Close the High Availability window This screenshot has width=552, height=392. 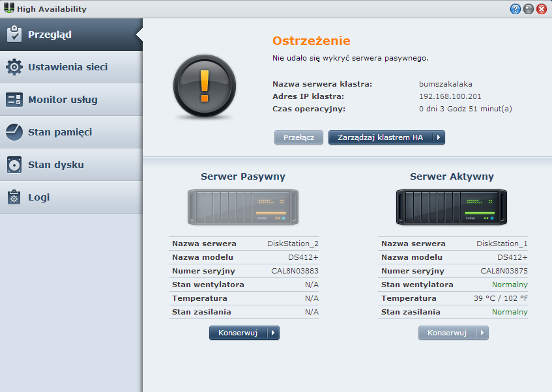541,9
